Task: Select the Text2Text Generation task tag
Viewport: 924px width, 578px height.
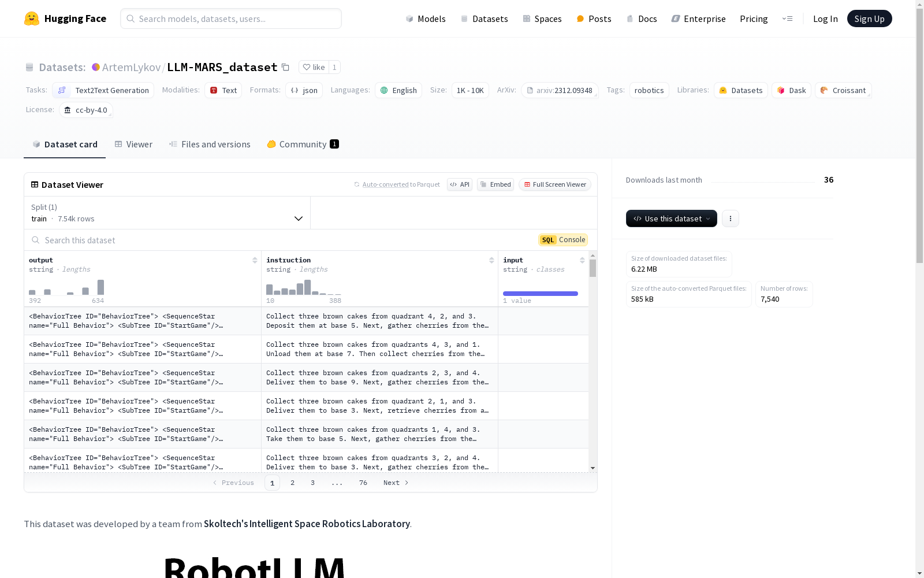Action: (103, 90)
